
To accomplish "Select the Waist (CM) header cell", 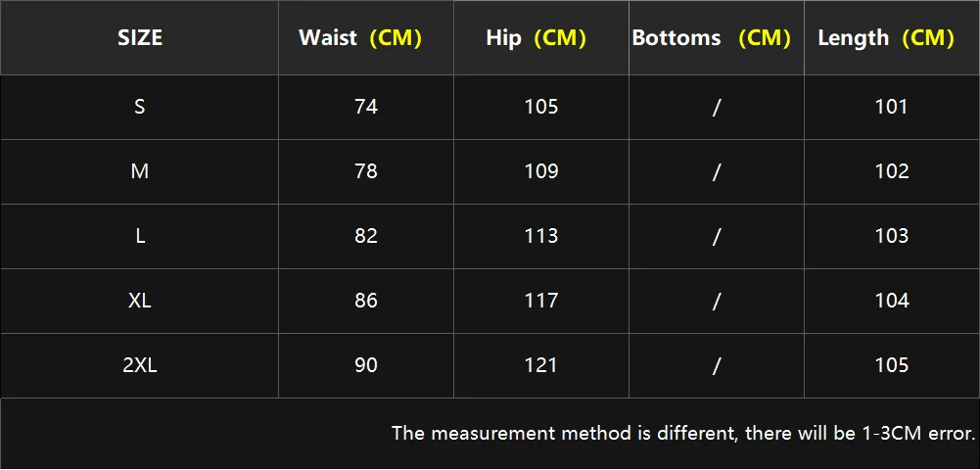I will (365, 38).
